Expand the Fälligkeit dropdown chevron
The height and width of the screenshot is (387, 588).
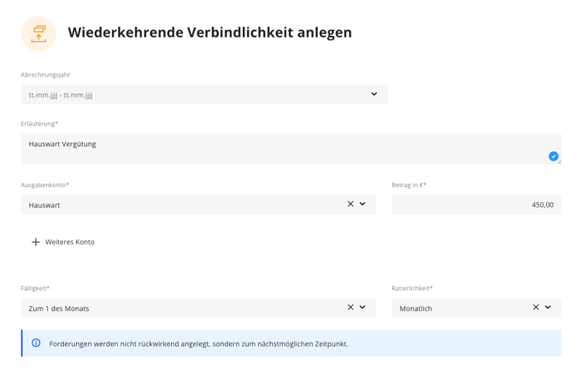362,308
